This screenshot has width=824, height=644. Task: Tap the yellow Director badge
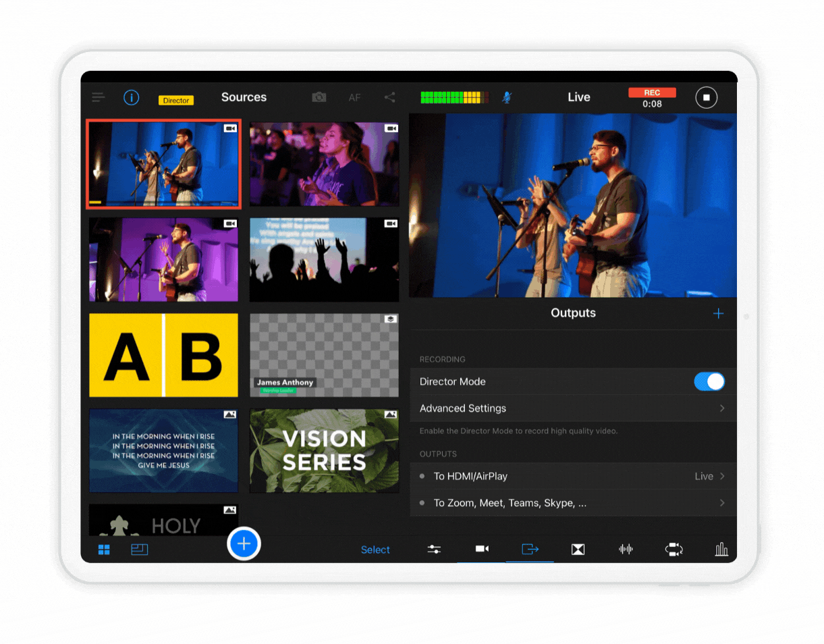(x=176, y=101)
